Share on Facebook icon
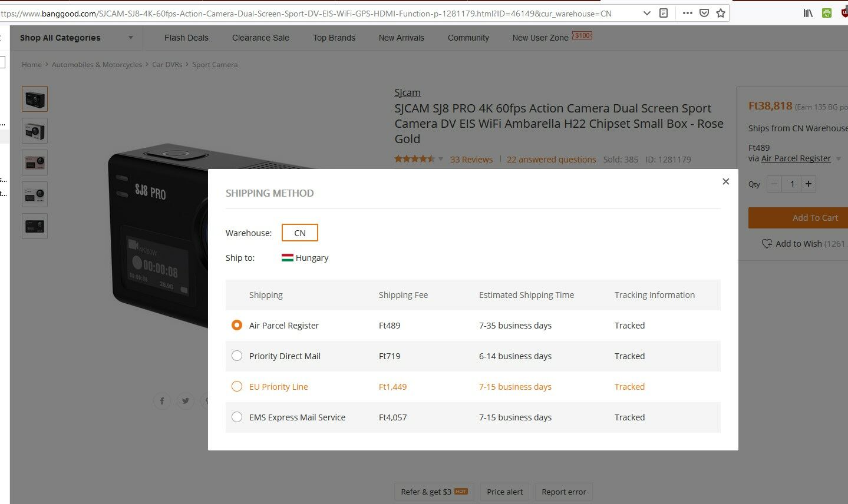The width and height of the screenshot is (848, 504). point(162,401)
